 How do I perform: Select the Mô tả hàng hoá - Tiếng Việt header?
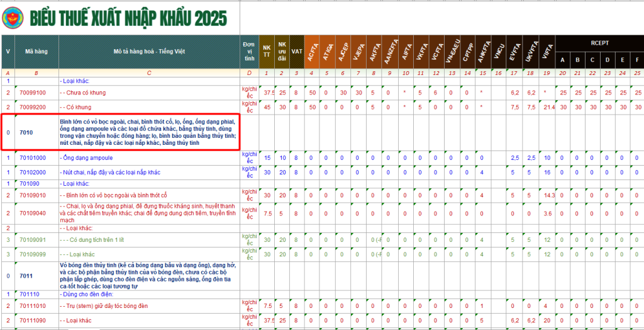pyautogui.click(x=150, y=51)
